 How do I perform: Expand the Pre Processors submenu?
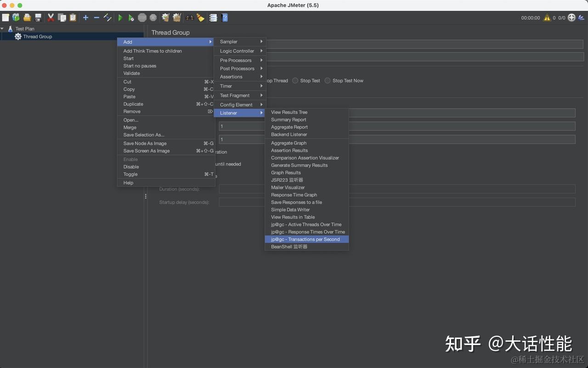click(239, 60)
